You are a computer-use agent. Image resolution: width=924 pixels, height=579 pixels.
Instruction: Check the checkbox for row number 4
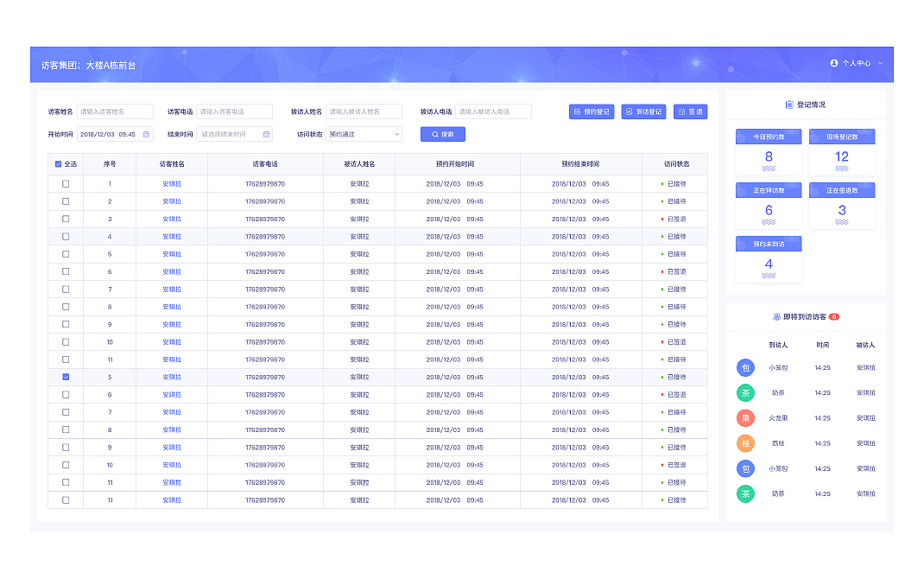[x=66, y=237]
